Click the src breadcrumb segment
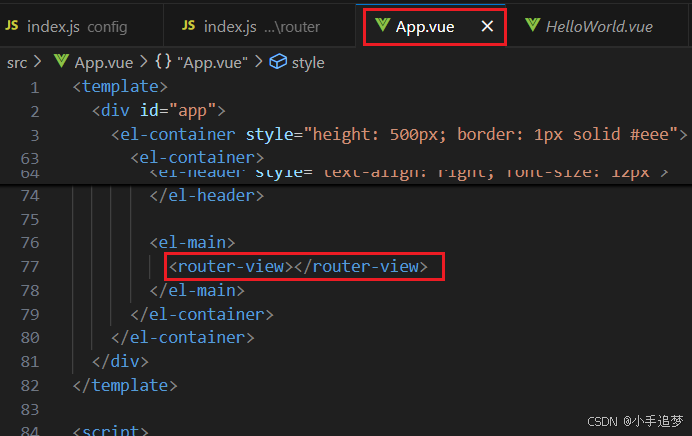Screen dimensions: 692x436 pyautogui.click(x=17, y=63)
